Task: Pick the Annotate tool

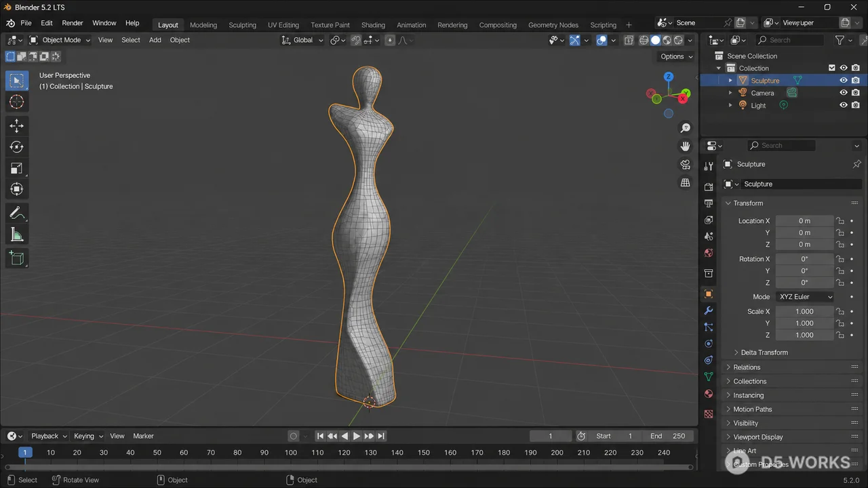Action: pos(17,214)
